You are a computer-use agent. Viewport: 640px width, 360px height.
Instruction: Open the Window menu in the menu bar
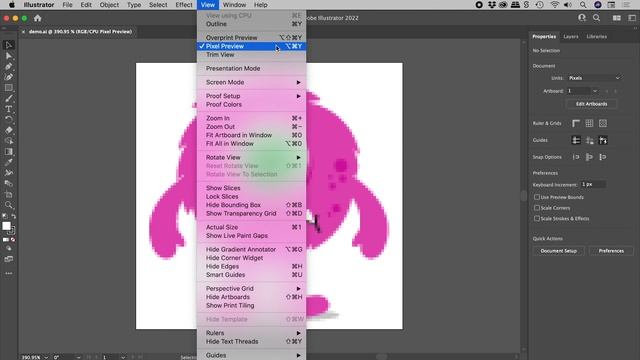(x=234, y=5)
